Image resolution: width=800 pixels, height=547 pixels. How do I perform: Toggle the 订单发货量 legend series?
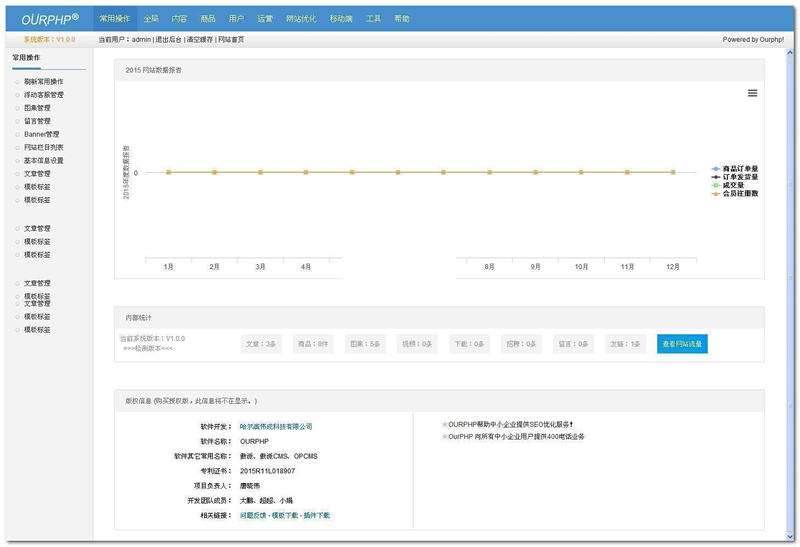pos(739,177)
